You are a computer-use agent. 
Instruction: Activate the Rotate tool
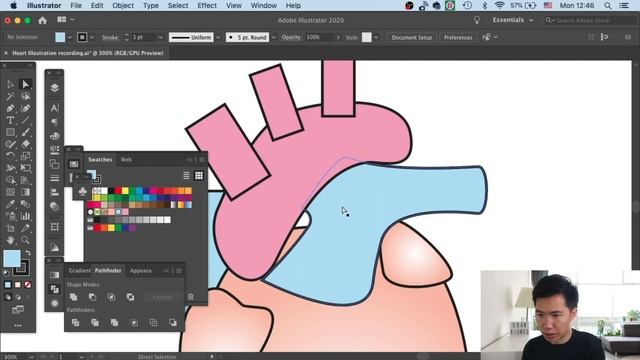click(11, 156)
